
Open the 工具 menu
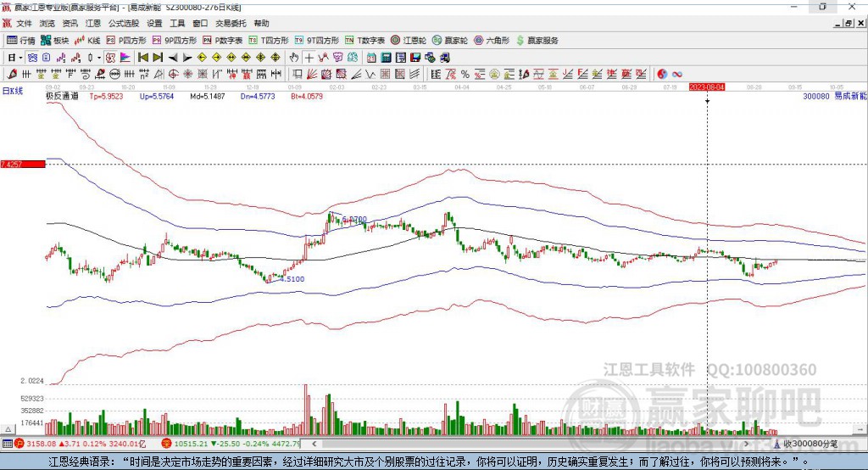(x=177, y=23)
